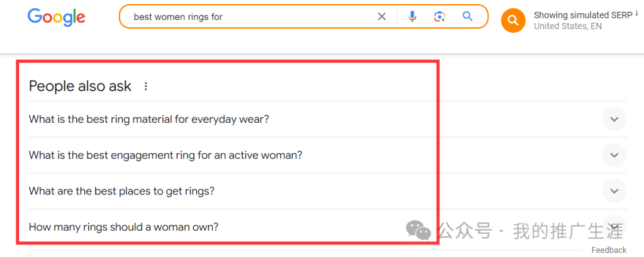Image resolution: width=644 pixels, height=257 pixels.
Task: Open the three-dot menu beside People also ask
Action: click(145, 86)
